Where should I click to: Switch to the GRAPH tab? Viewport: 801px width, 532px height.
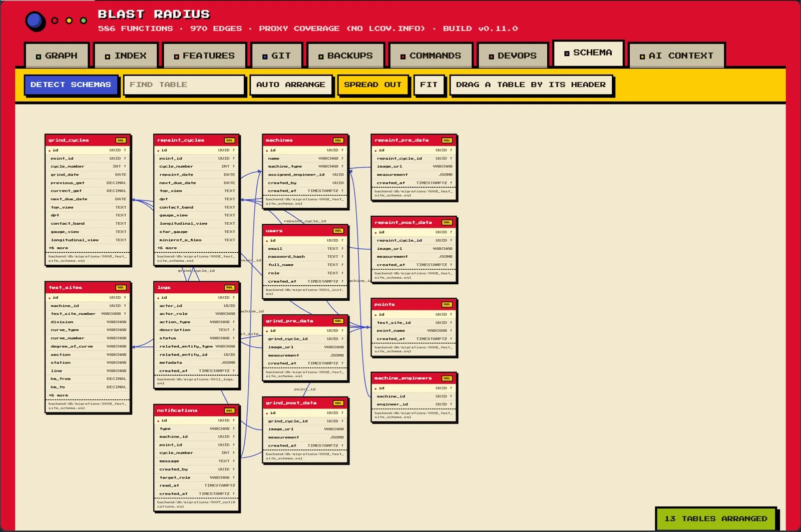tap(57, 56)
